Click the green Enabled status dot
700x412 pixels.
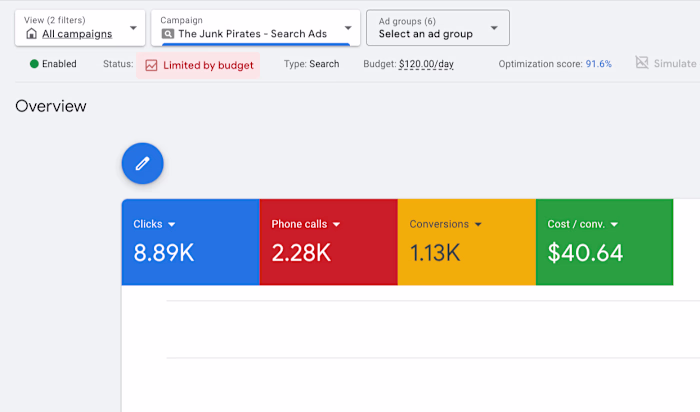click(x=34, y=64)
